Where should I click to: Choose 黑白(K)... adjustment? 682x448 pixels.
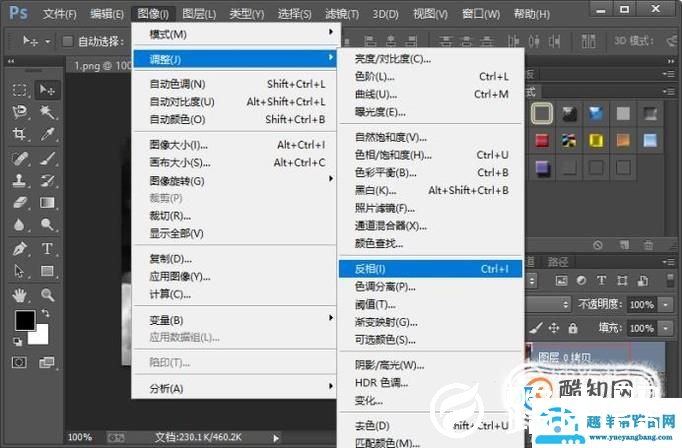tap(430, 190)
